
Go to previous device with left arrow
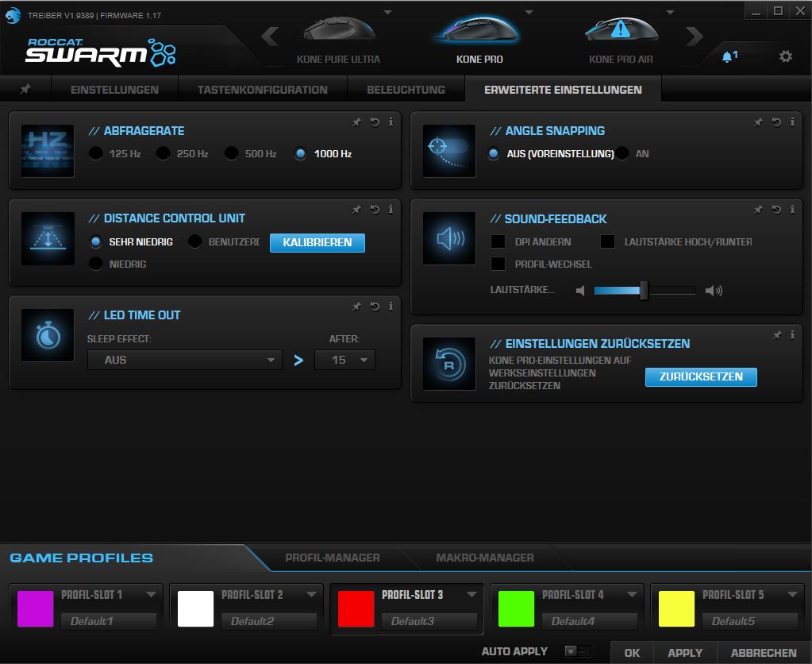click(x=270, y=37)
